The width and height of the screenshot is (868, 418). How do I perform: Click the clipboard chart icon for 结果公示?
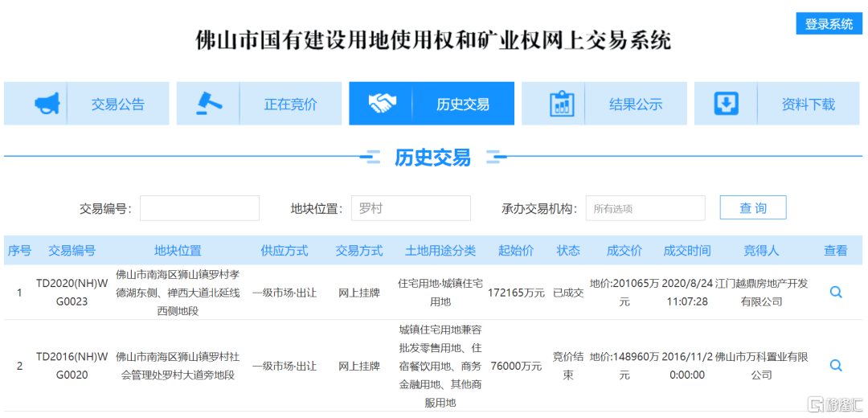pyautogui.click(x=562, y=104)
